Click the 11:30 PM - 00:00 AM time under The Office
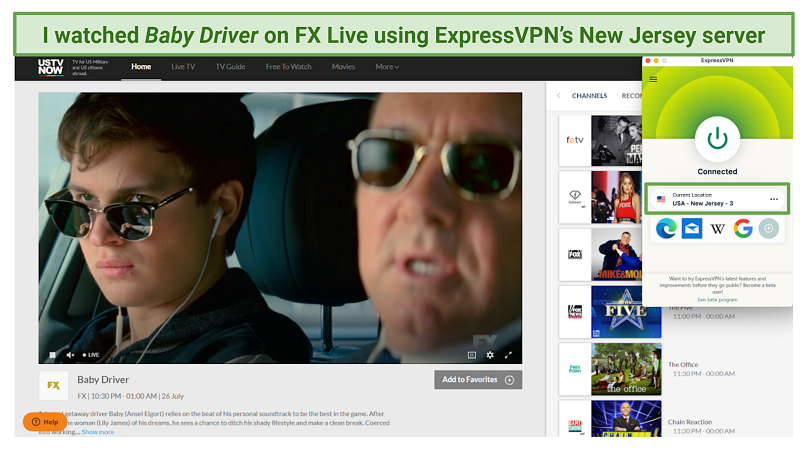 coord(704,374)
